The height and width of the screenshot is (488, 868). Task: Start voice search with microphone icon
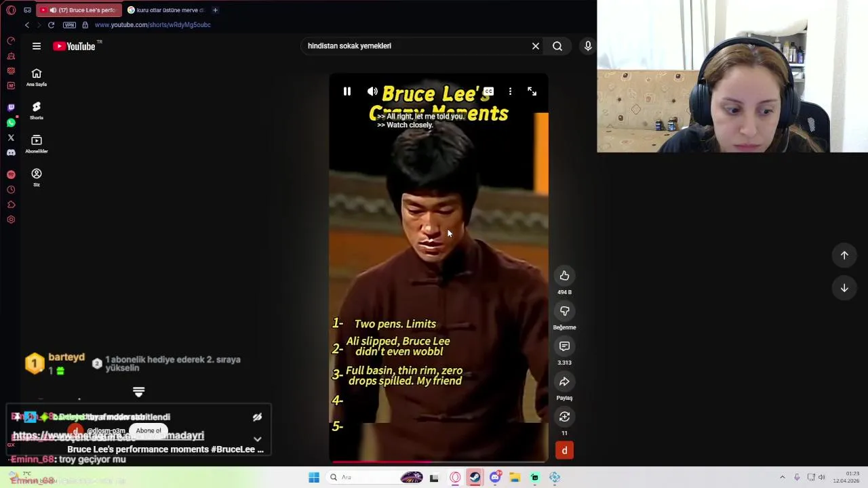coord(588,46)
